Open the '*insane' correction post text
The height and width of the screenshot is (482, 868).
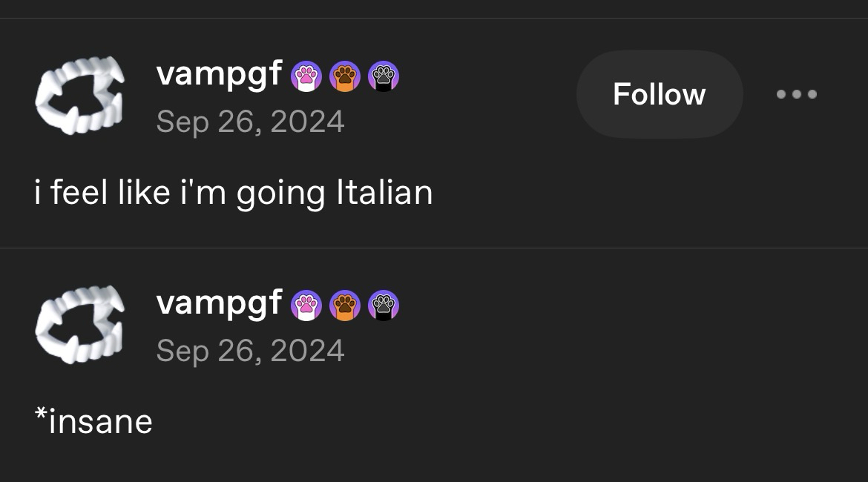pyautogui.click(x=93, y=422)
